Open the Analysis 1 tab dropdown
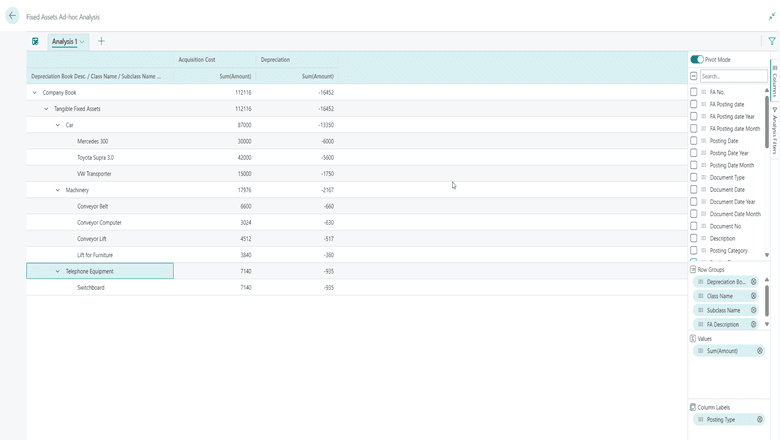This screenshot has height=440, width=780. 82,42
